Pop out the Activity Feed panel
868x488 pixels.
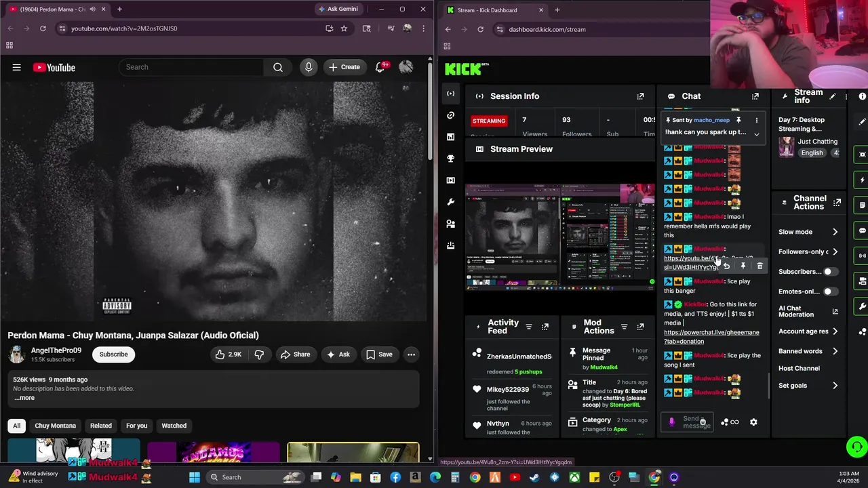[545, 327]
